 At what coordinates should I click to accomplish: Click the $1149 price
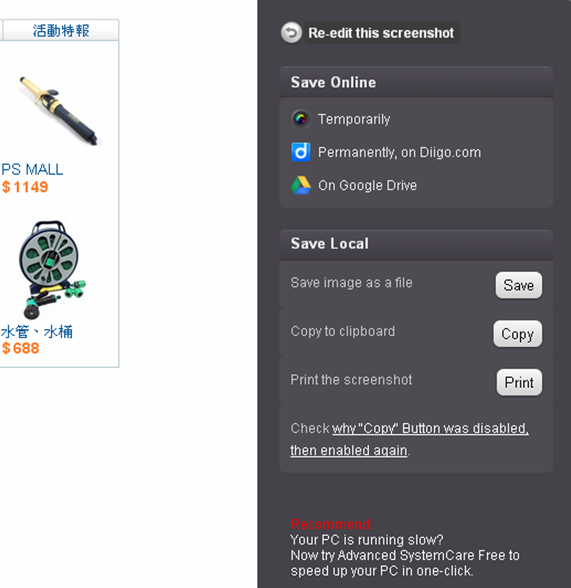[25, 187]
